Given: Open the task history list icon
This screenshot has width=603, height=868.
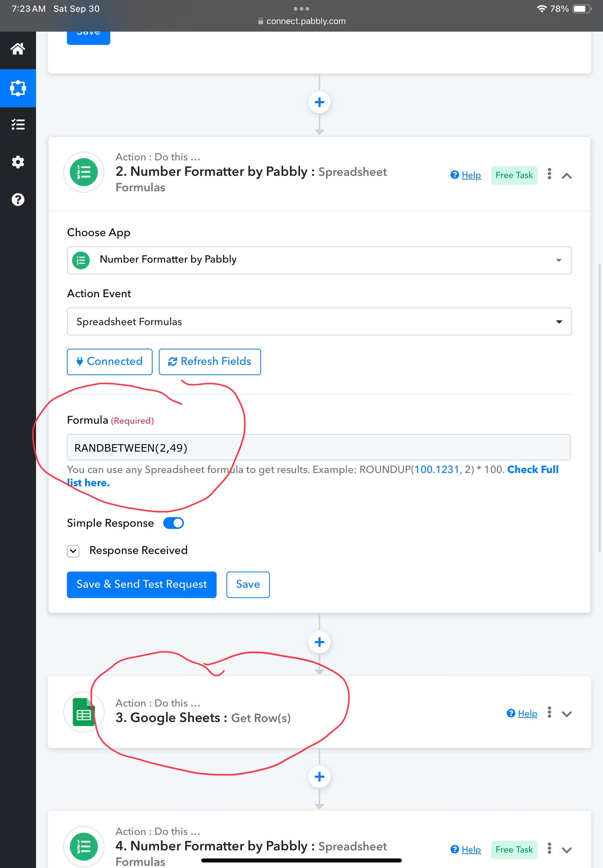Looking at the screenshot, I should tap(18, 124).
